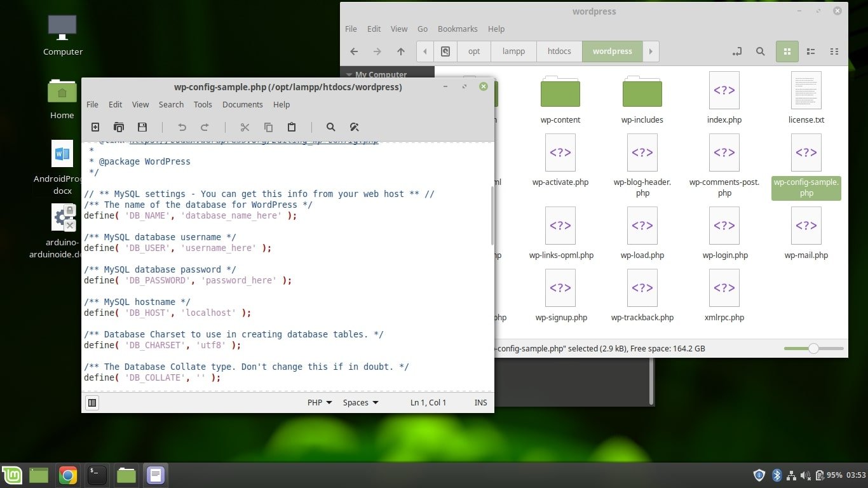
Task: Open Find and Replace toolbar icon
Action: click(x=355, y=127)
